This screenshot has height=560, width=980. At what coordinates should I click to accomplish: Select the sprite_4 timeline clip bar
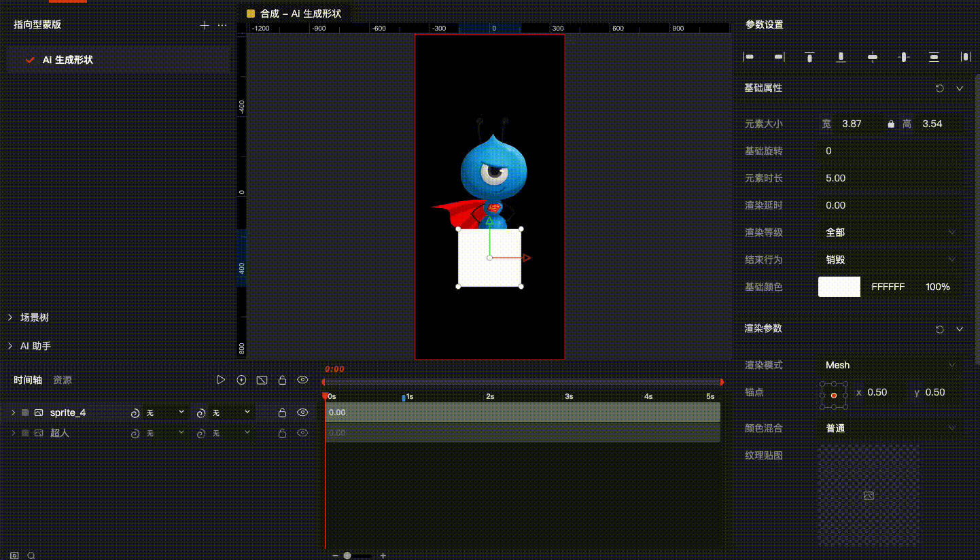coord(523,413)
